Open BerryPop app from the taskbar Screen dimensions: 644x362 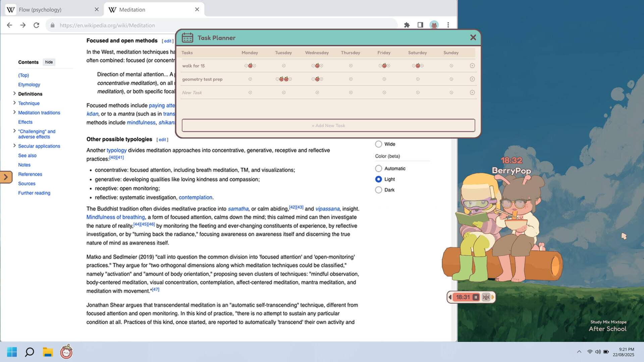point(66,352)
